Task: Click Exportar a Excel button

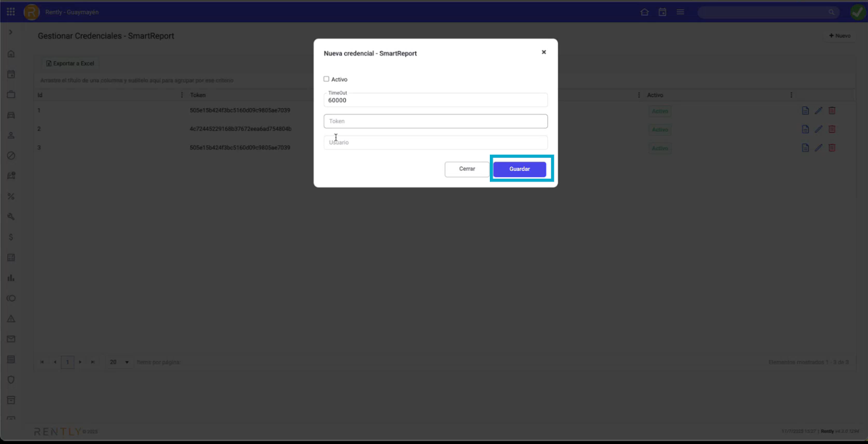Action: tap(71, 64)
